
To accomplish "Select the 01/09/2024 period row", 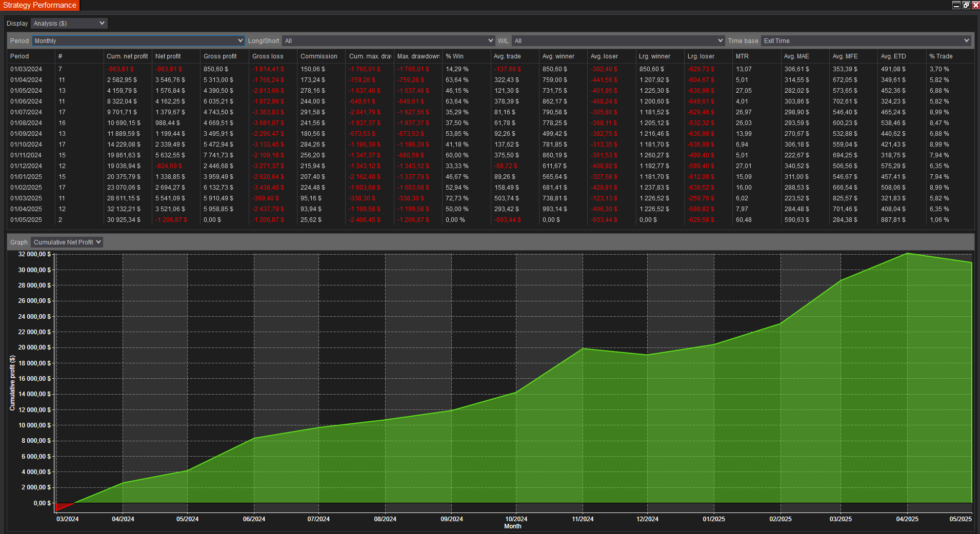I will click(490, 134).
